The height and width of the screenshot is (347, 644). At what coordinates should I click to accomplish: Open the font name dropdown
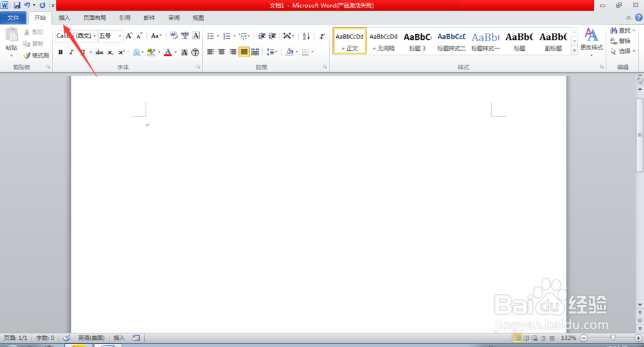pyautogui.click(x=95, y=35)
